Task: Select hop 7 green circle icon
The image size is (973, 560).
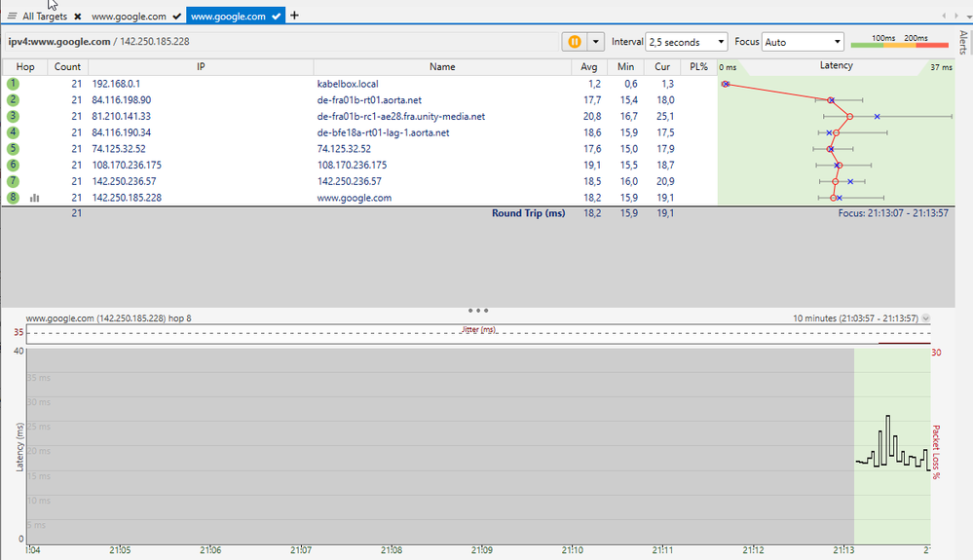Action: (13, 181)
